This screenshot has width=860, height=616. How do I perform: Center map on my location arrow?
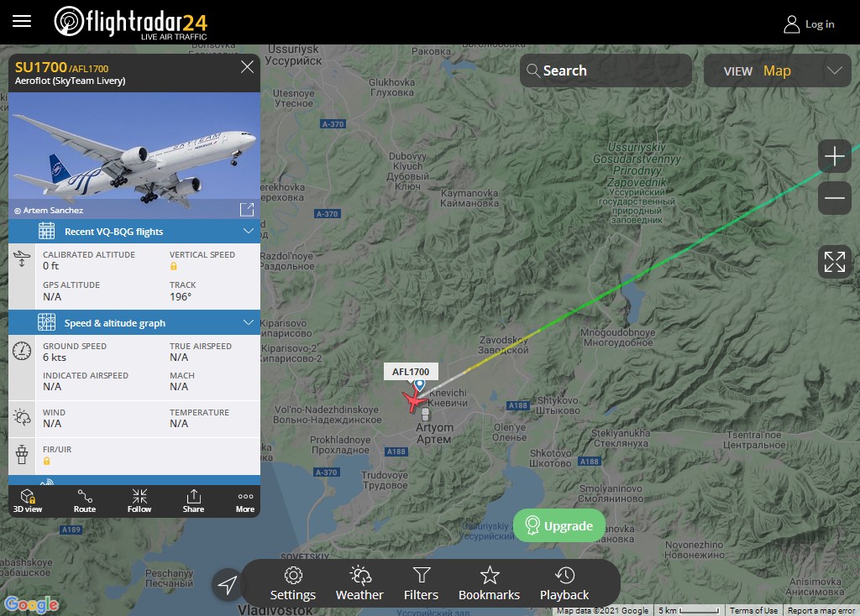(x=227, y=585)
